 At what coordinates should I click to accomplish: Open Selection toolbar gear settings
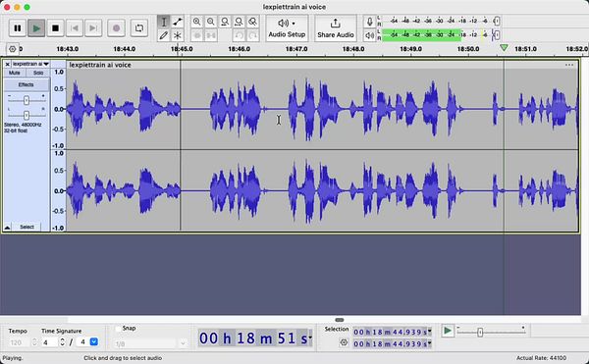[x=344, y=342]
